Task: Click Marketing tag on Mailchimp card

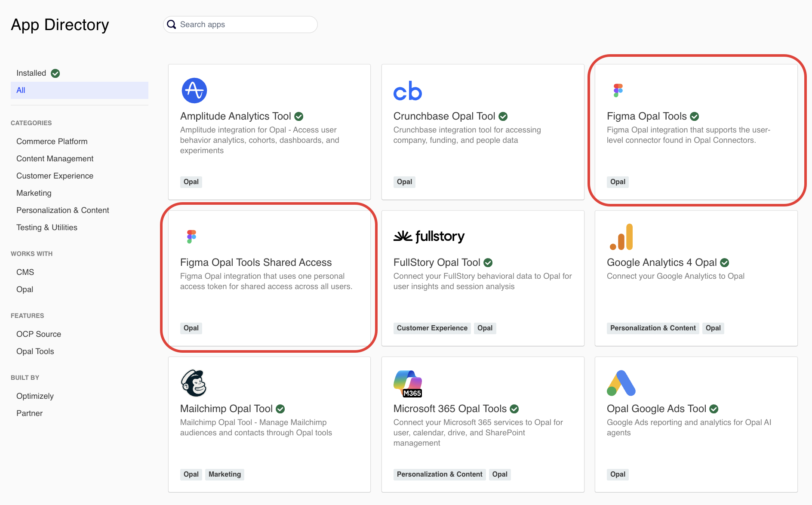Action: click(225, 474)
